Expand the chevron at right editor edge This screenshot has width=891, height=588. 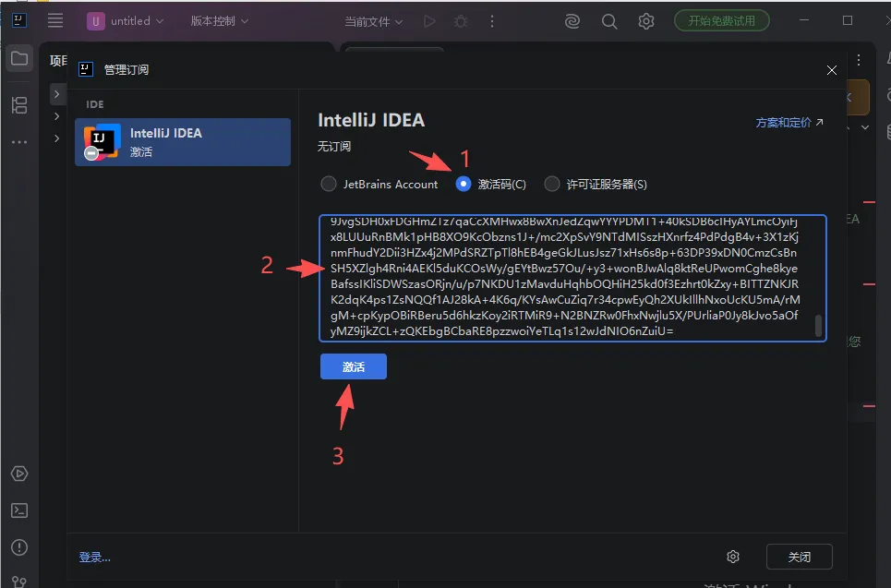(865, 127)
